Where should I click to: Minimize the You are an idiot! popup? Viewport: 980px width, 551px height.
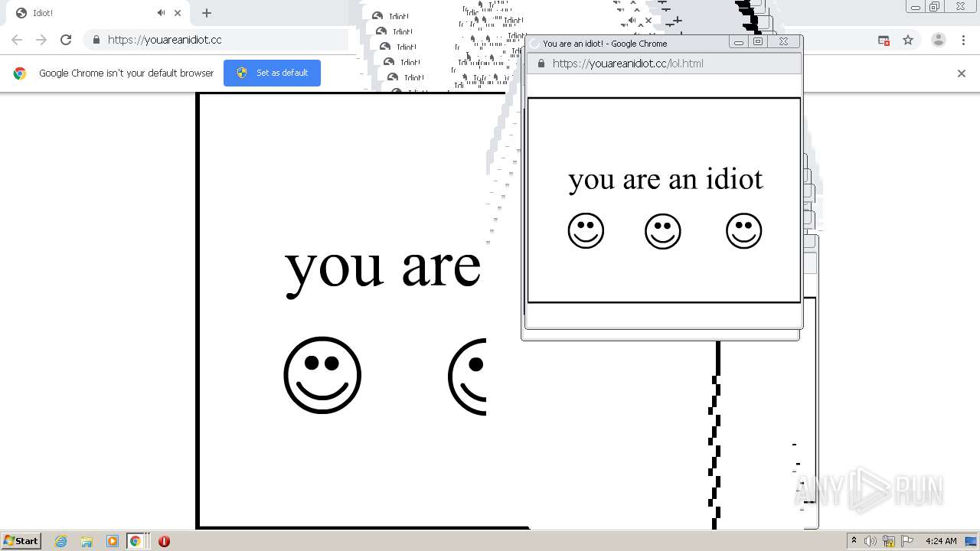pos(738,43)
